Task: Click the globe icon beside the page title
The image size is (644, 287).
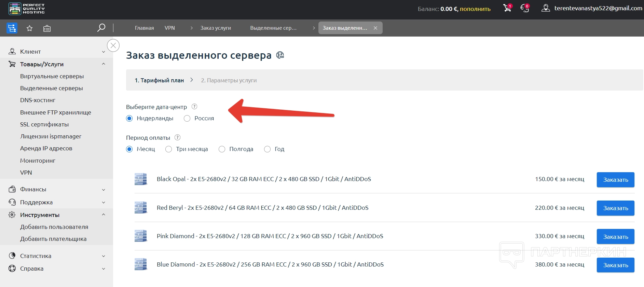Action: point(280,55)
